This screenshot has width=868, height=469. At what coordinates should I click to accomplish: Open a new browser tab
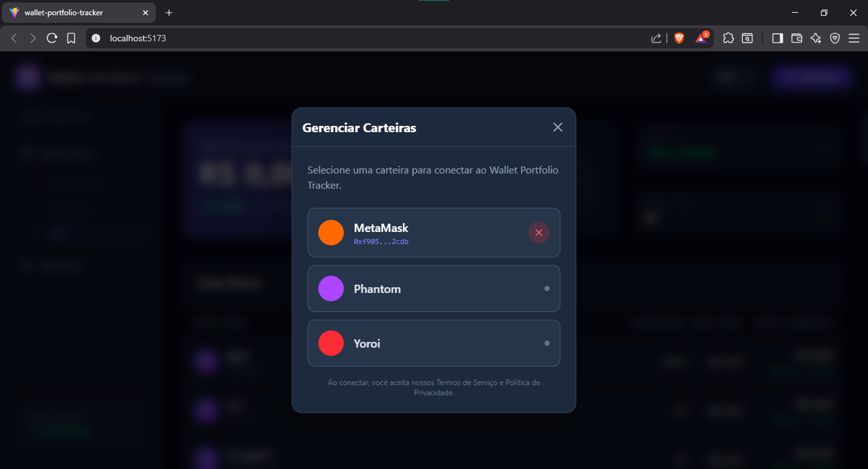click(168, 12)
